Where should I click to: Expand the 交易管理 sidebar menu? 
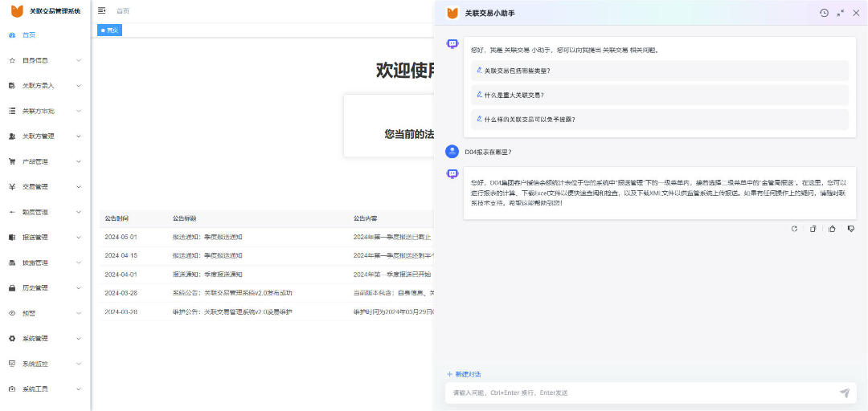pos(45,187)
